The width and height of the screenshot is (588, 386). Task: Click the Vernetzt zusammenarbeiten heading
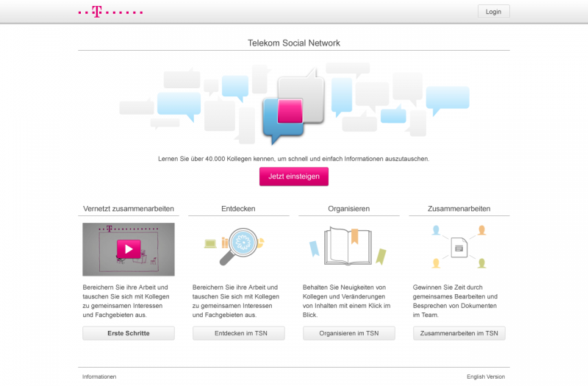[x=129, y=209]
